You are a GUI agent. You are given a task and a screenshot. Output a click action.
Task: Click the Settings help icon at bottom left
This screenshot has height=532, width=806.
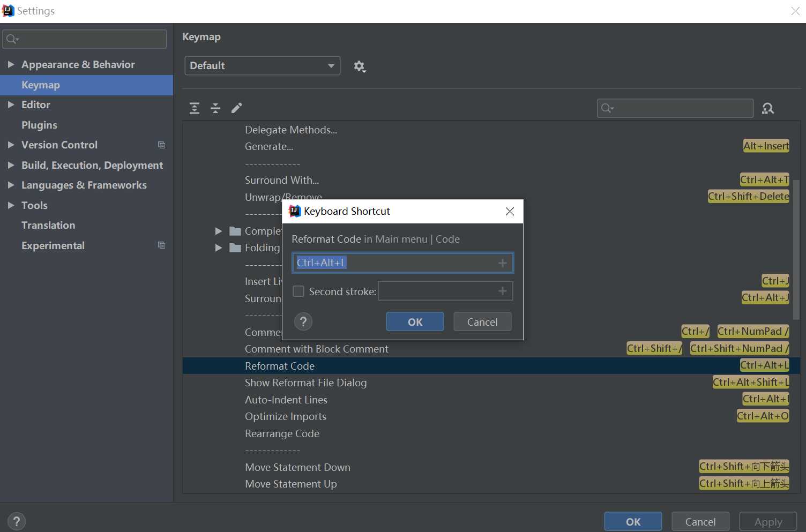pyautogui.click(x=17, y=521)
